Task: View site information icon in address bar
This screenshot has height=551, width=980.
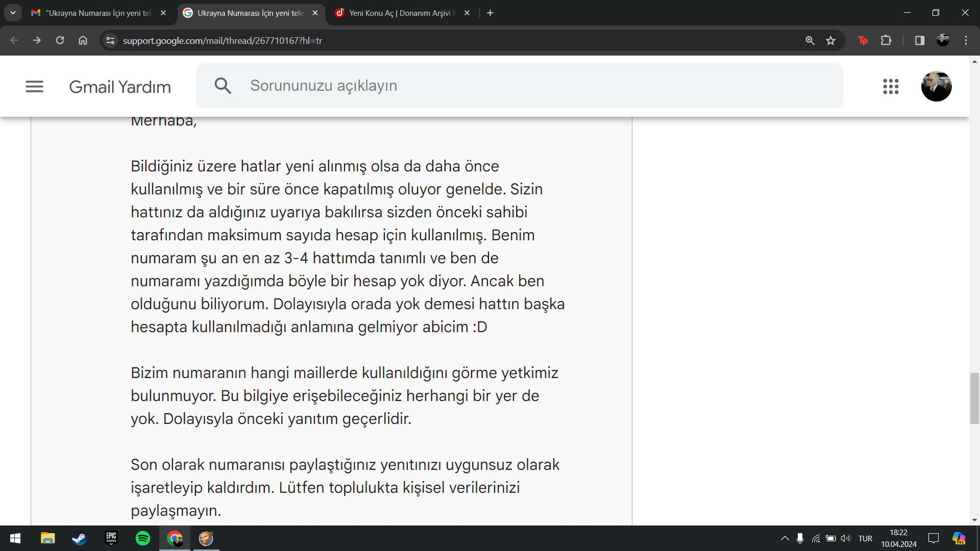Action: pyautogui.click(x=110, y=40)
